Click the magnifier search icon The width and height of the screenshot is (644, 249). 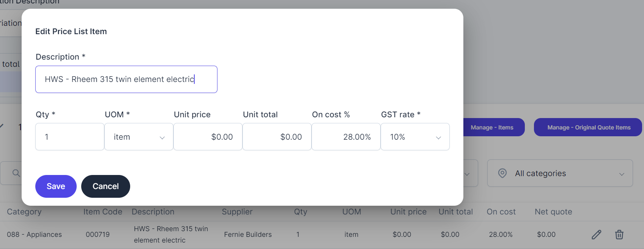point(16,173)
